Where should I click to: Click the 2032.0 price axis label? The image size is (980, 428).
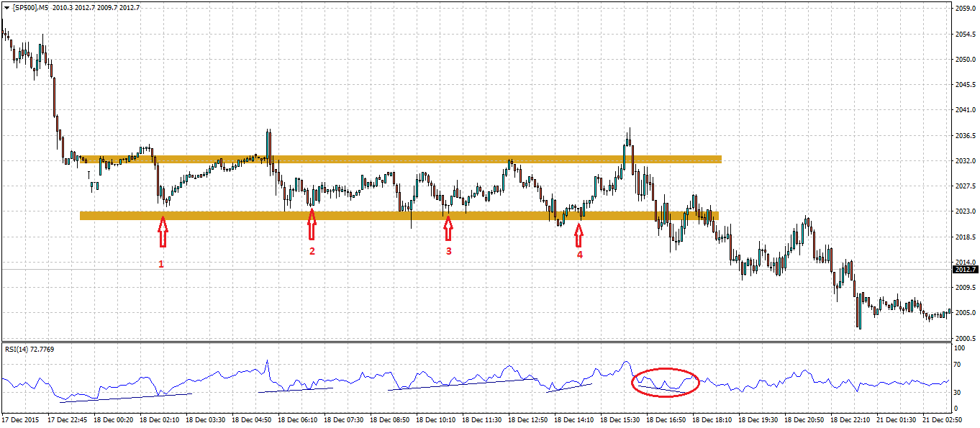tap(964, 160)
